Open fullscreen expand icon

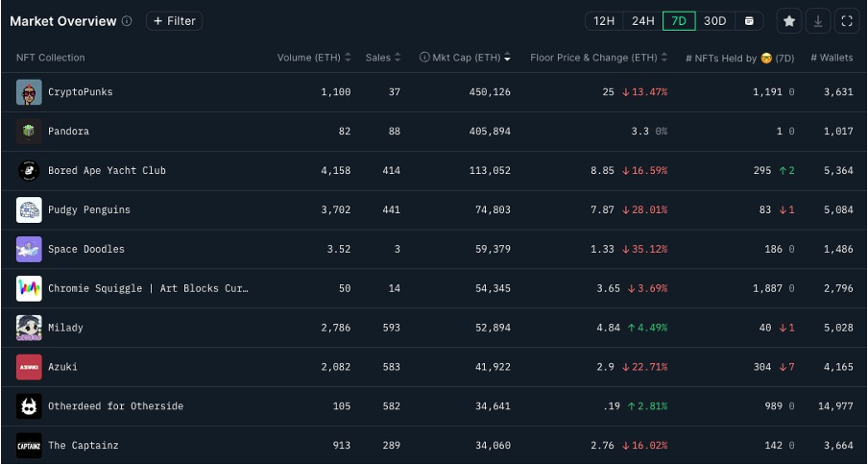pyautogui.click(x=847, y=21)
